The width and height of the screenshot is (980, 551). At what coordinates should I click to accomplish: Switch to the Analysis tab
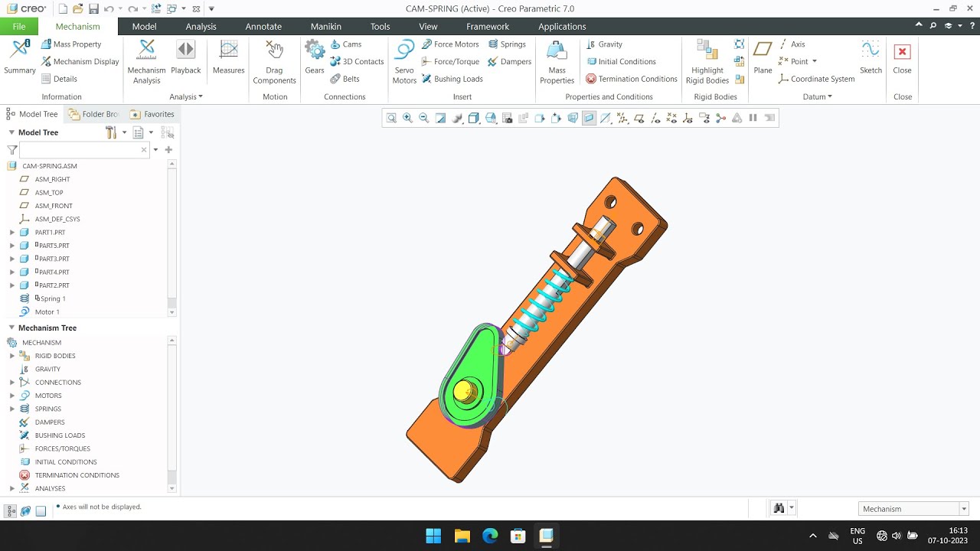coord(201,26)
